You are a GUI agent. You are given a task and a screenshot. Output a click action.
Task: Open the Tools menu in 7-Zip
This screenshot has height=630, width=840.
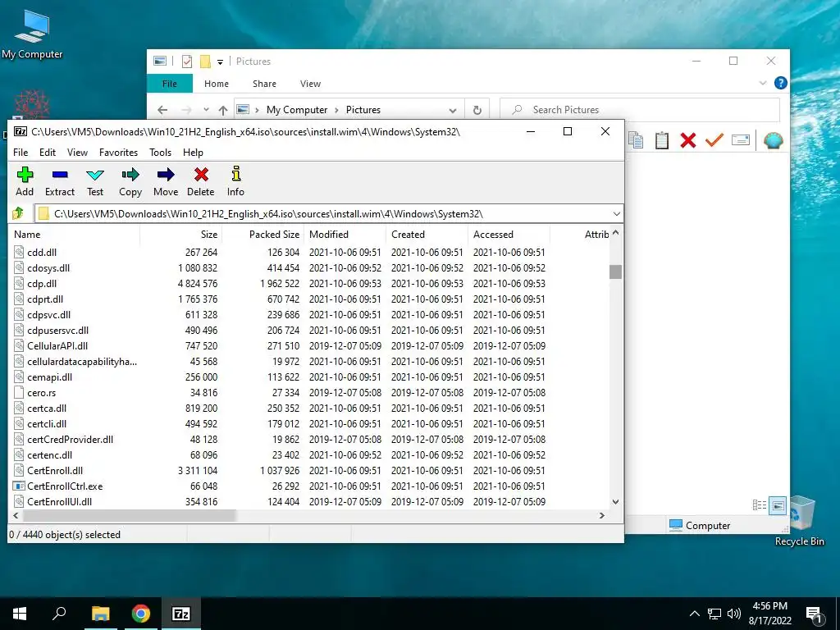[x=160, y=153]
